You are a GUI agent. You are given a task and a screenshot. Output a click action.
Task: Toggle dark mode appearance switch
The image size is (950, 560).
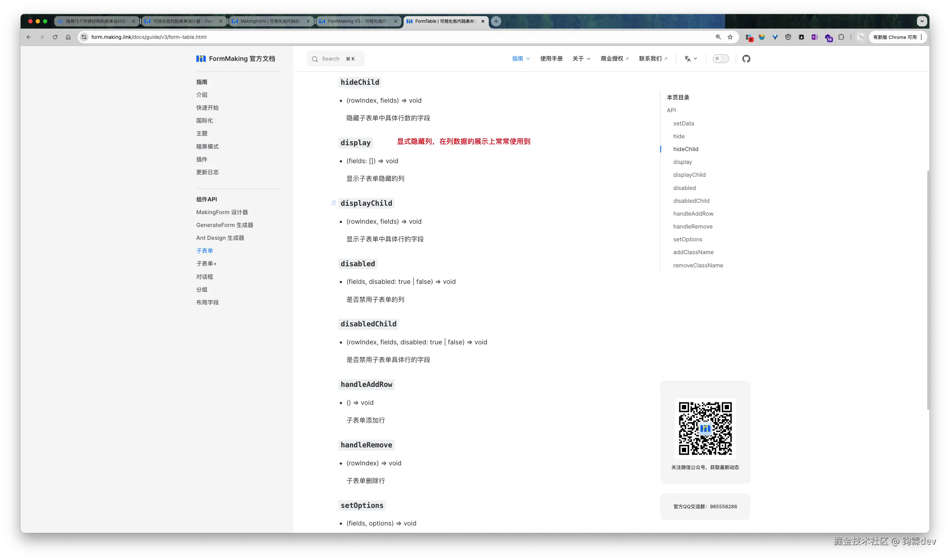pos(720,58)
